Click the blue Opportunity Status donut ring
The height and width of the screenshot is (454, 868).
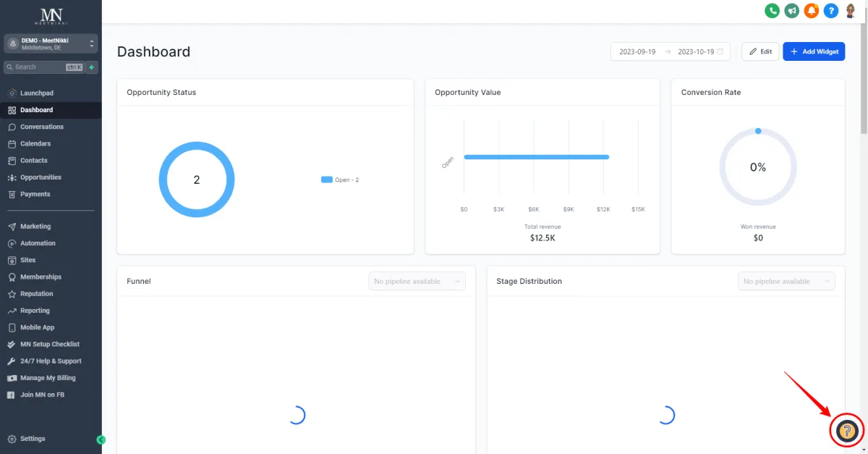click(x=196, y=180)
